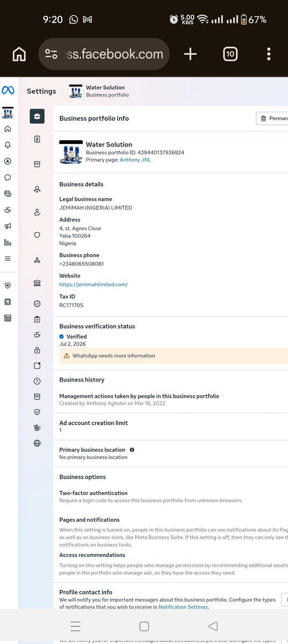The image size is (288, 644).
Task: Click the Water Solution logo thumbnail in info card
Action: point(71,152)
